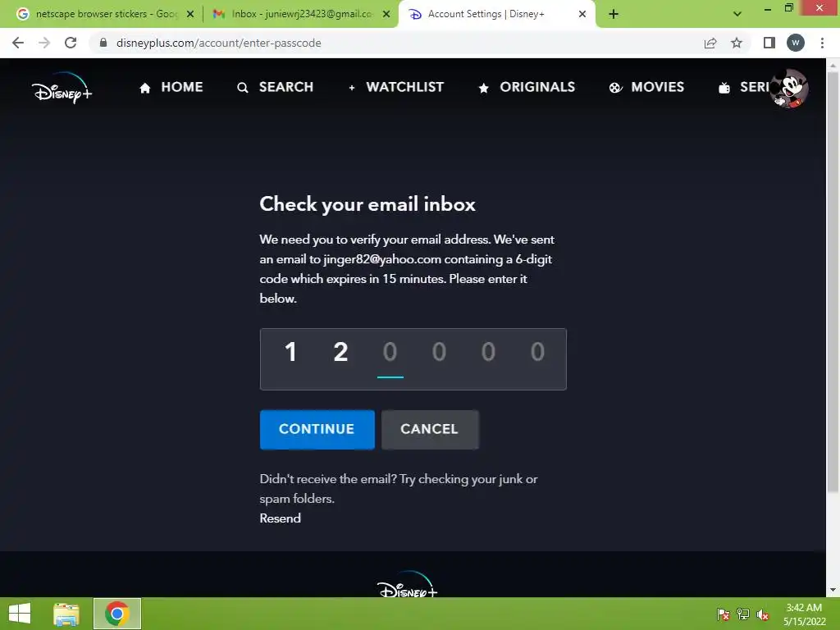Click the Disney+ logo in header

coord(62,88)
